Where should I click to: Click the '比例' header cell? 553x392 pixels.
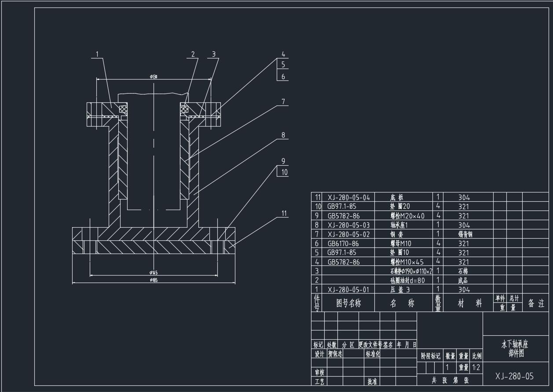(x=476, y=356)
